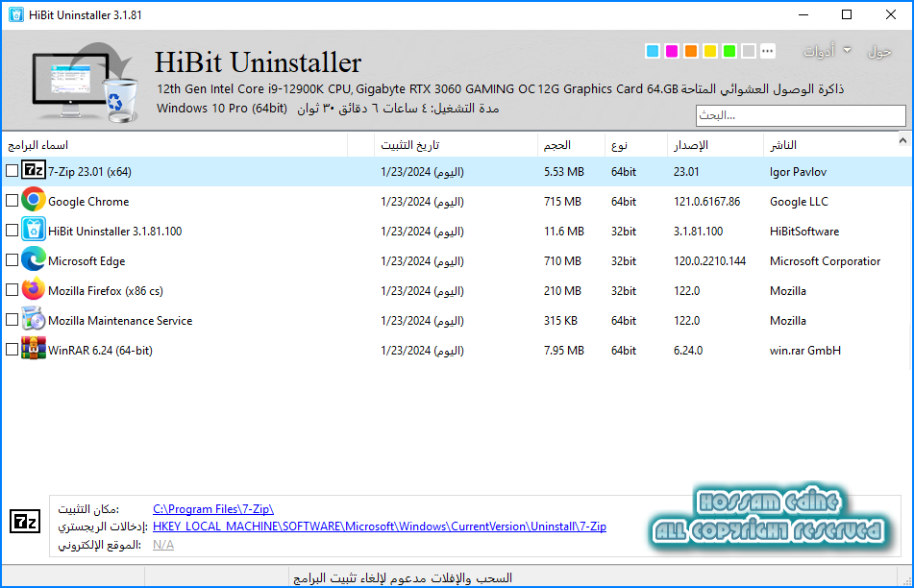This screenshot has height=588, width=914.
Task: Click the 7z icon in the details panel
Action: (25, 521)
